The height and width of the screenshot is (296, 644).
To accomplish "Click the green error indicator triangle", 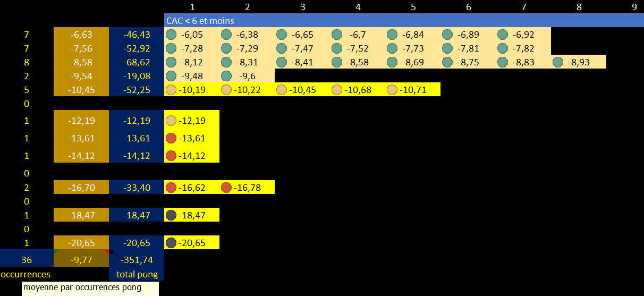I will [x=56, y=251].
